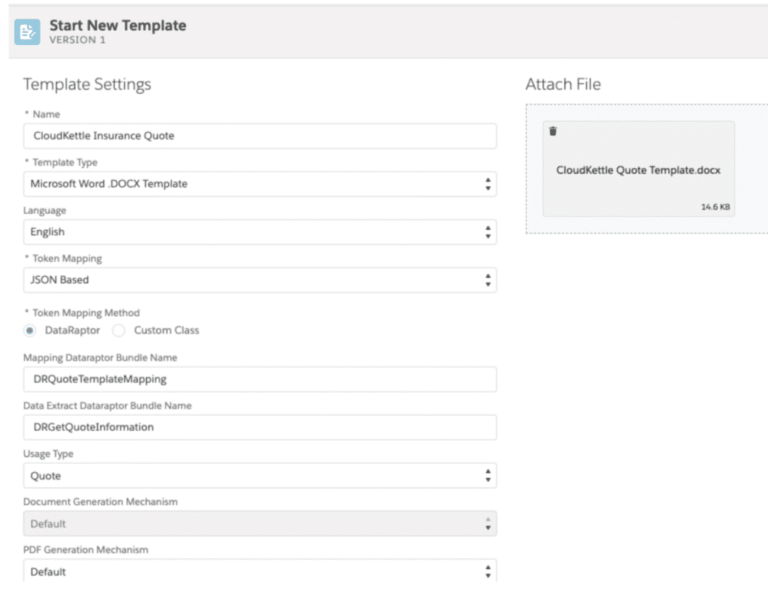Open the Language dropdown set to English
The width and height of the screenshot is (768, 608).
[260, 232]
